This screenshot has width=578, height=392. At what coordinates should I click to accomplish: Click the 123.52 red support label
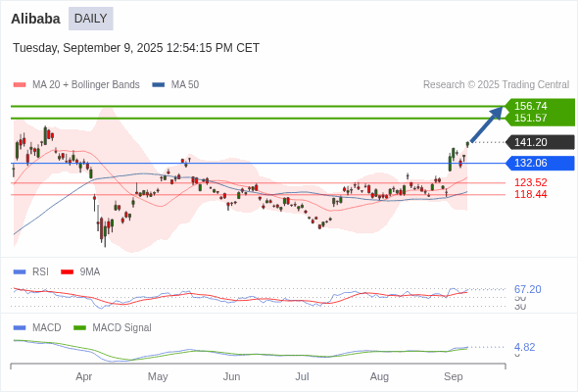point(530,182)
